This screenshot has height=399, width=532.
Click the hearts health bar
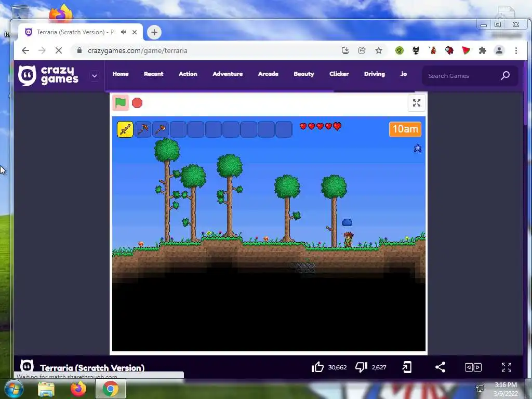pos(320,126)
